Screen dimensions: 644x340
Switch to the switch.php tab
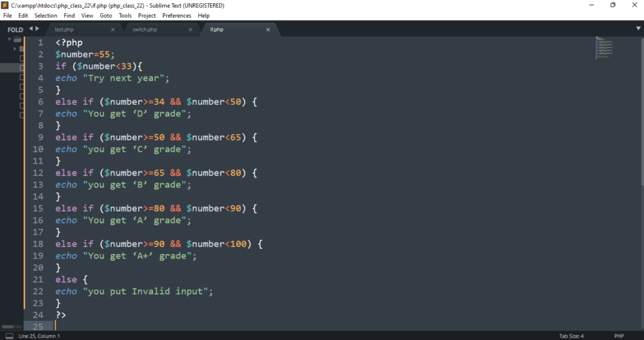point(145,30)
